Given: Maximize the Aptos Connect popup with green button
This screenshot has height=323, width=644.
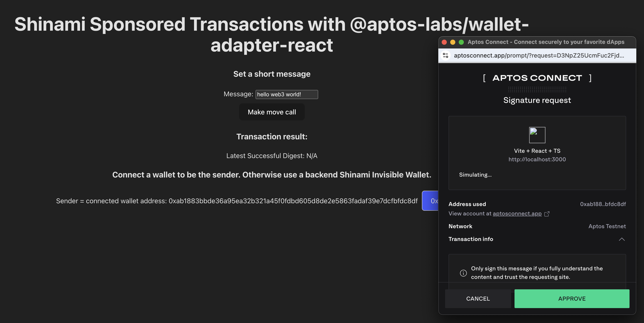Looking at the screenshot, I should (x=461, y=42).
